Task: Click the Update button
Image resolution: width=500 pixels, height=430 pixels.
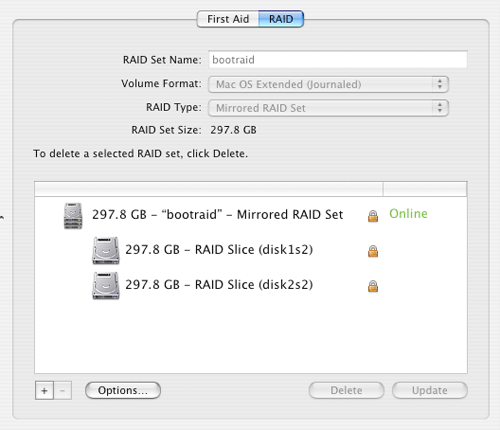Action: [430, 390]
